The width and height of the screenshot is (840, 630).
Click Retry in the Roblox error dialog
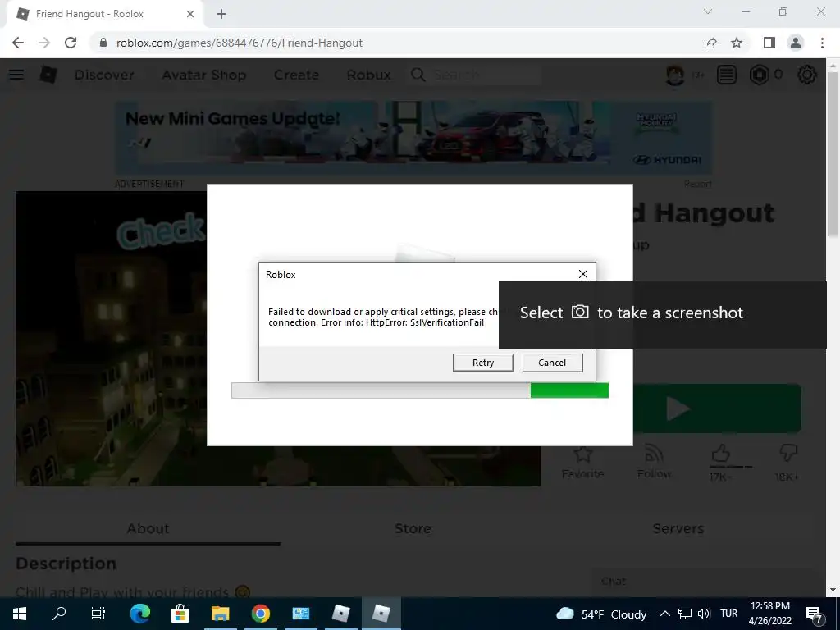pyautogui.click(x=482, y=363)
